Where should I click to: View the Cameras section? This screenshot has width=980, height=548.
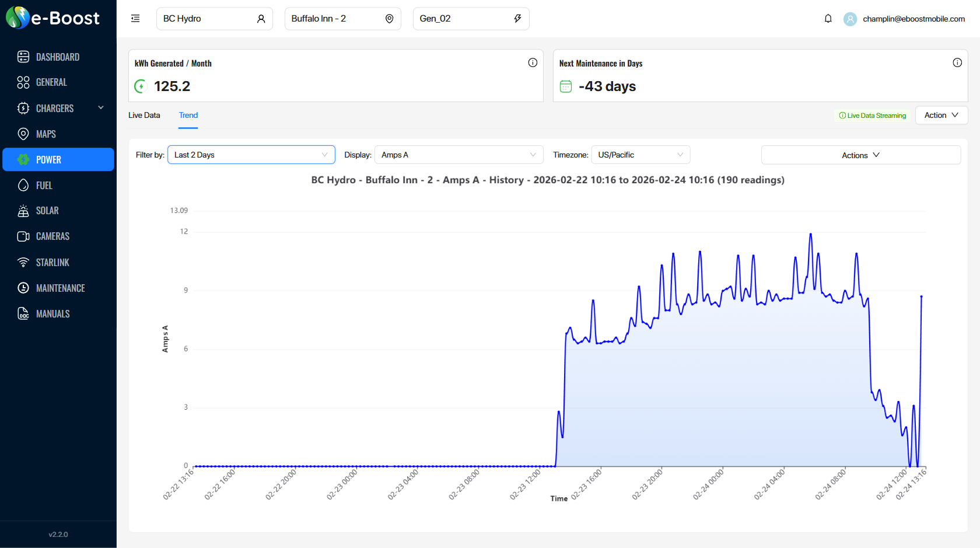coord(52,236)
